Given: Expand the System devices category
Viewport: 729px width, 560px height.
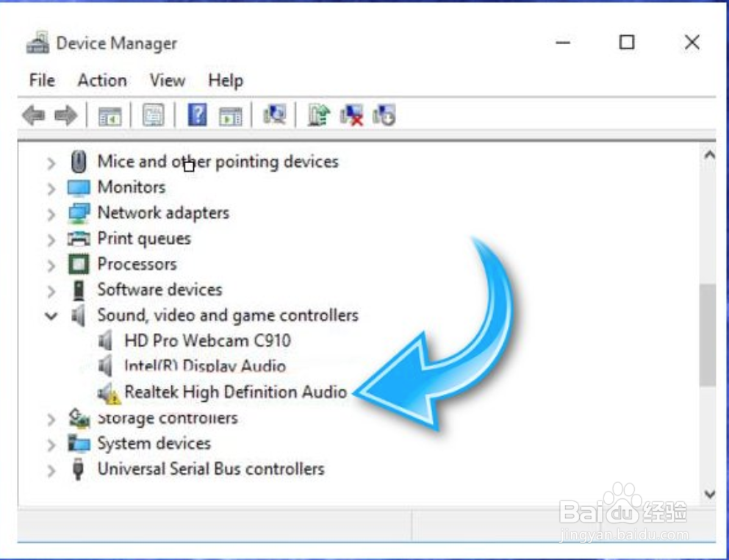Looking at the screenshot, I should click(51, 445).
